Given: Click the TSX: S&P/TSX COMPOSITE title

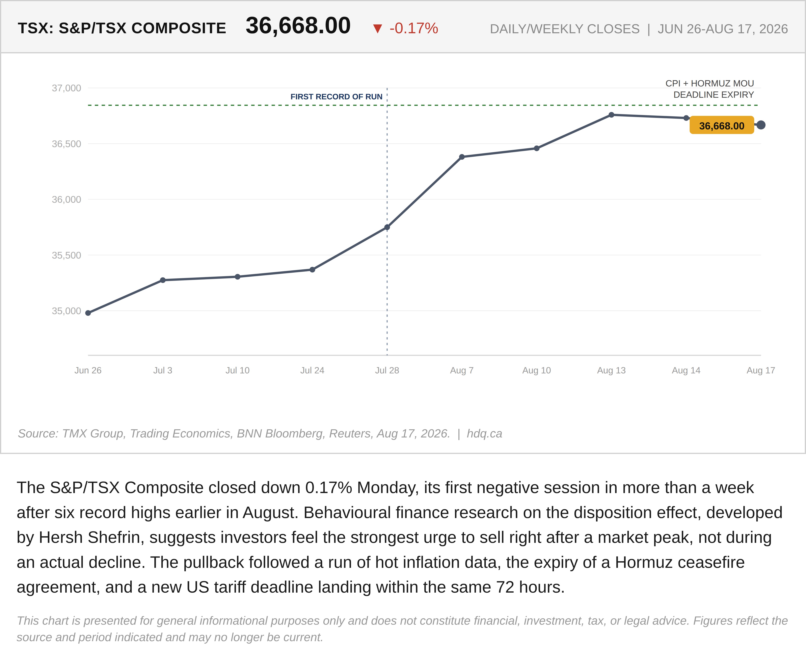Looking at the screenshot, I should click(122, 28).
